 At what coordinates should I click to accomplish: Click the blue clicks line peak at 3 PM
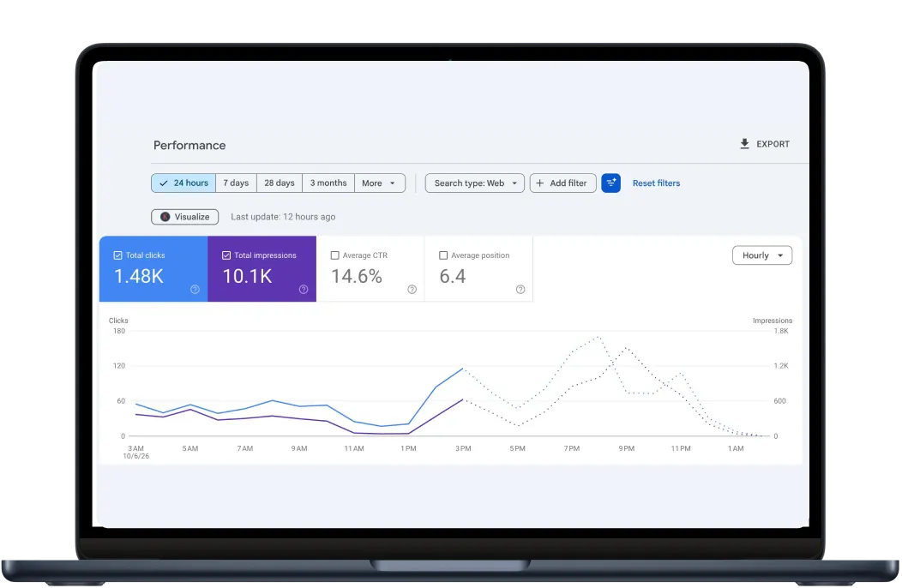pyautogui.click(x=462, y=369)
